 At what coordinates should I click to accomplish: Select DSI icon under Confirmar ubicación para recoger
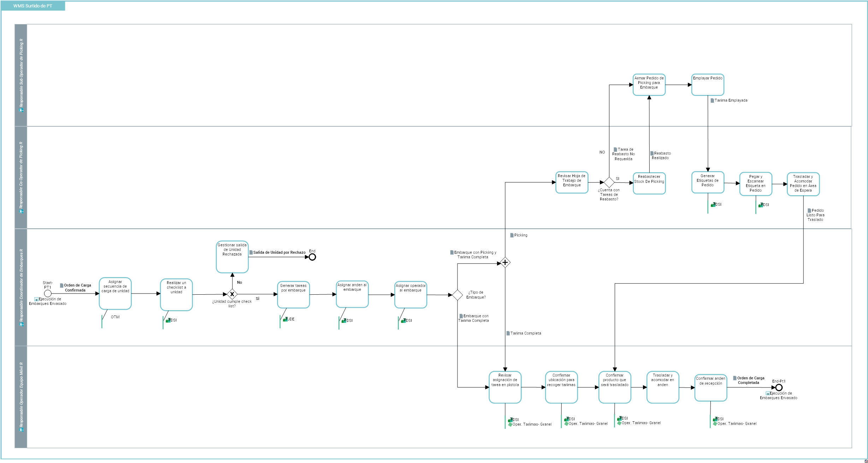click(x=566, y=419)
